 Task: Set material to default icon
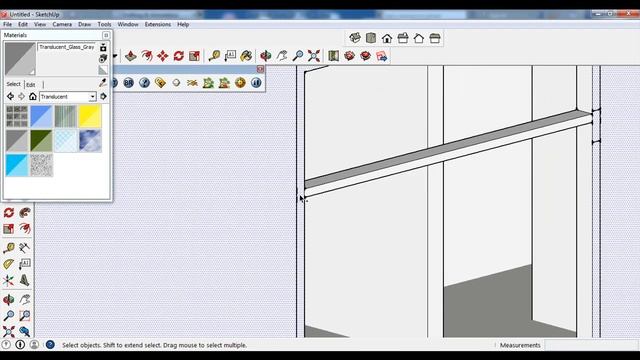[x=103, y=70]
